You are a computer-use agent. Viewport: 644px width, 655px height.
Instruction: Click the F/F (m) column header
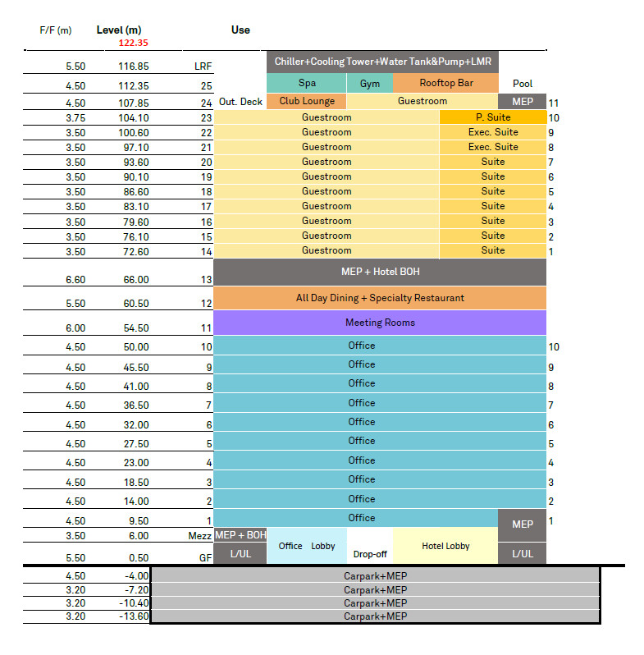tap(56, 30)
